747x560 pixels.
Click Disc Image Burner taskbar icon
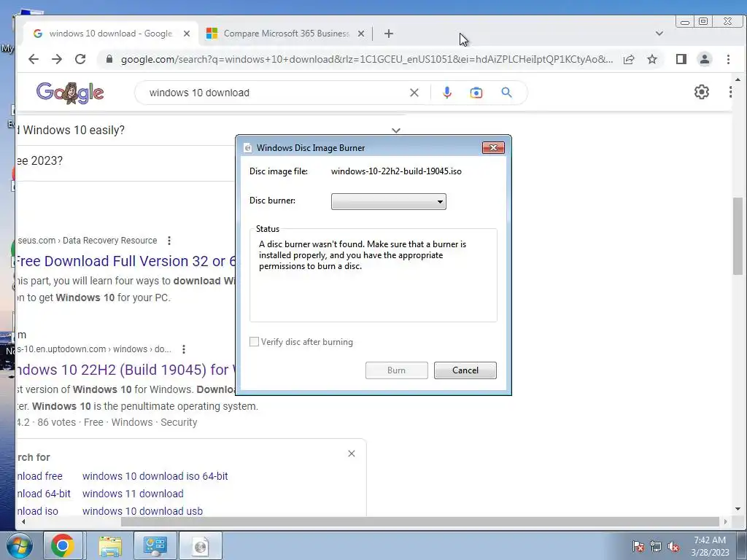tap(201, 545)
